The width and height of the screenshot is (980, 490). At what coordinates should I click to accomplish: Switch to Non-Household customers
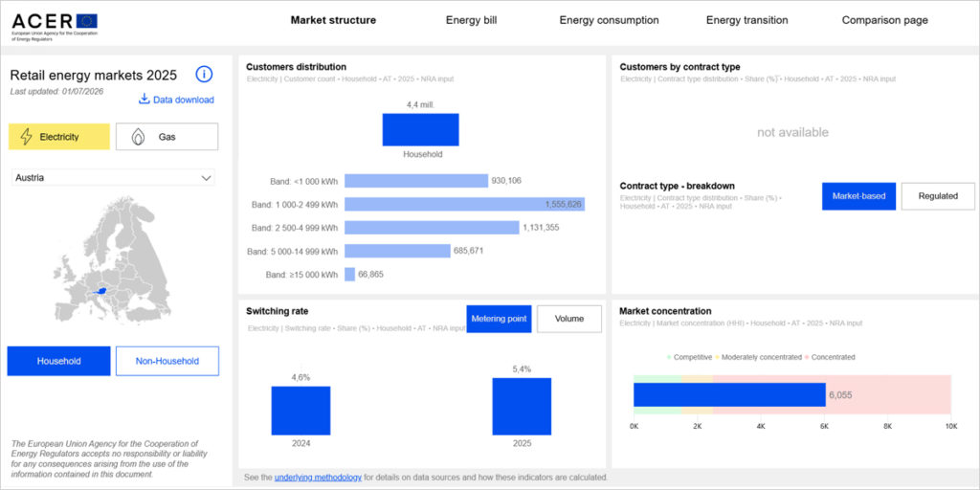[x=167, y=361]
